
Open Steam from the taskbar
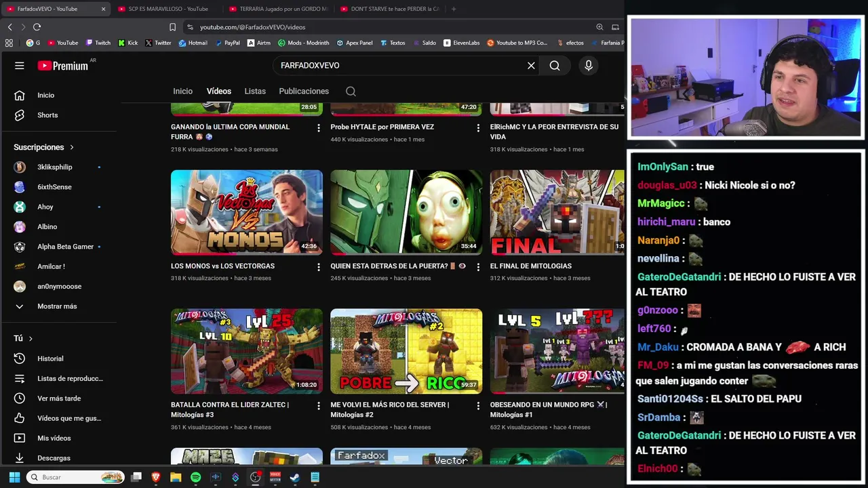294,477
